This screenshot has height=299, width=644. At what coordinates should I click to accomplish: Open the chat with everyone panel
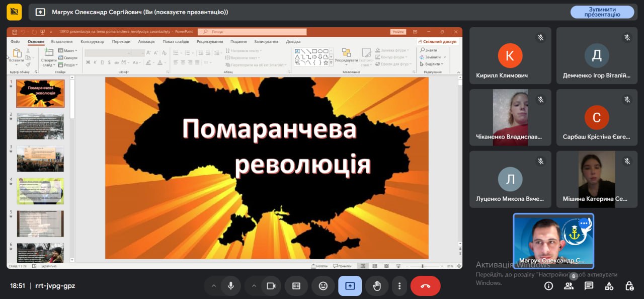coord(589,286)
